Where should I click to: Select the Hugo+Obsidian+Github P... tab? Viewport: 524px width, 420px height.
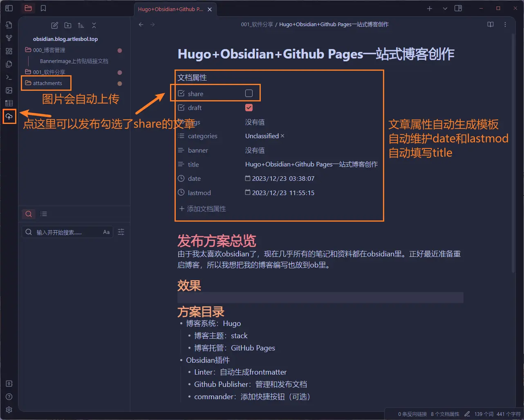pos(170,9)
